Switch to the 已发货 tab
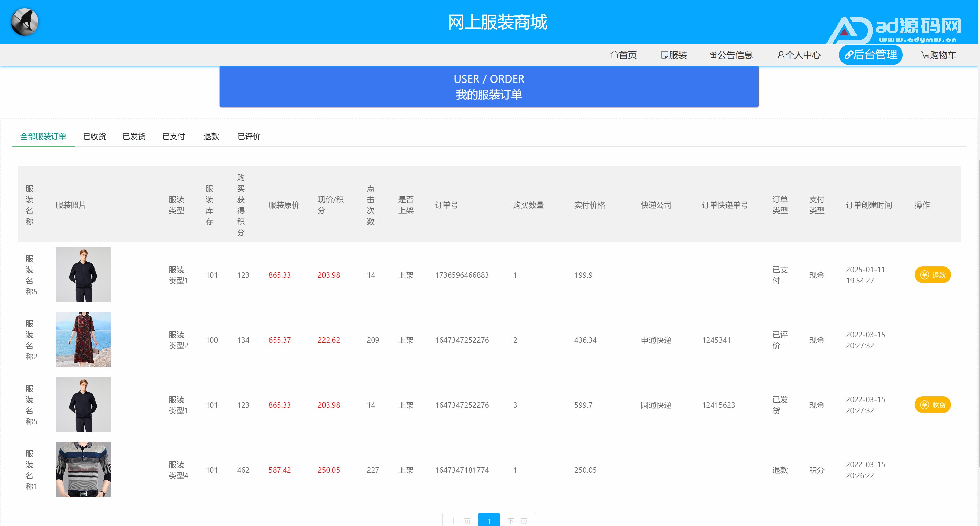Image resolution: width=980 pixels, height=526 pixels. 134,136
